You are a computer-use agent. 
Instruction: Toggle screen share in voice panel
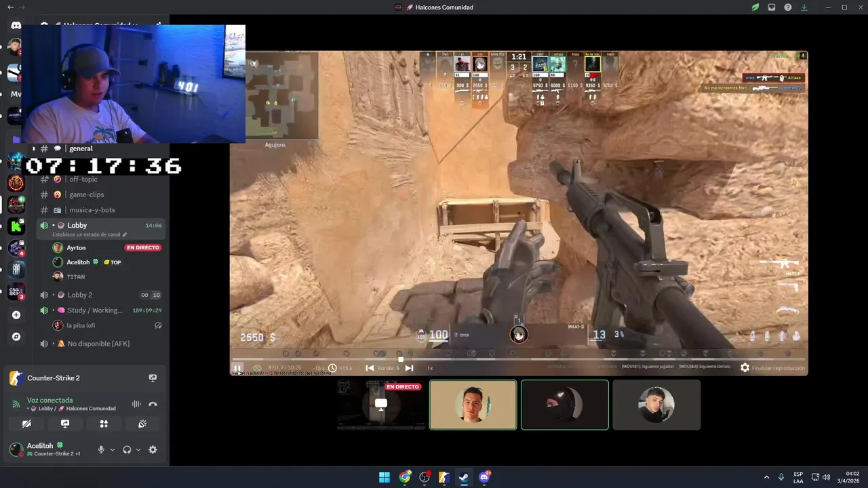click(x=65, y=424)
